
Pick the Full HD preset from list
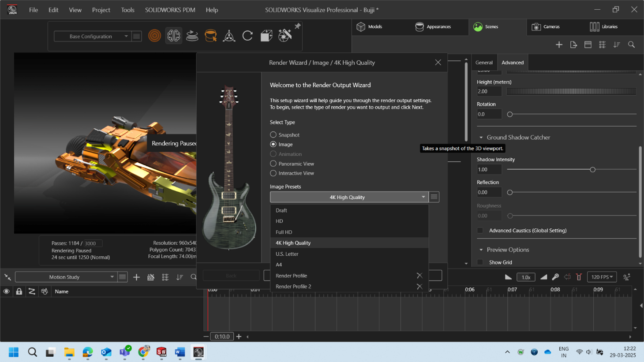(x=284, y=232)
